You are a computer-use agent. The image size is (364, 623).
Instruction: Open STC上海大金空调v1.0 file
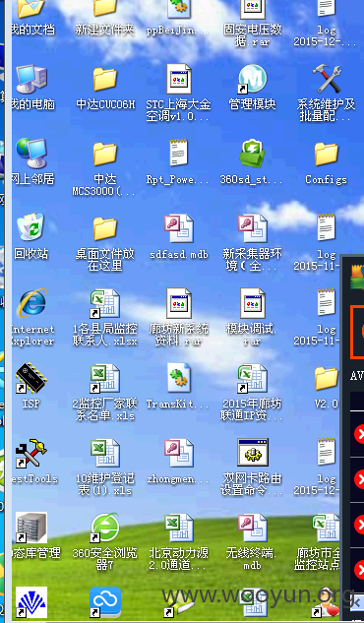point(179,79)
